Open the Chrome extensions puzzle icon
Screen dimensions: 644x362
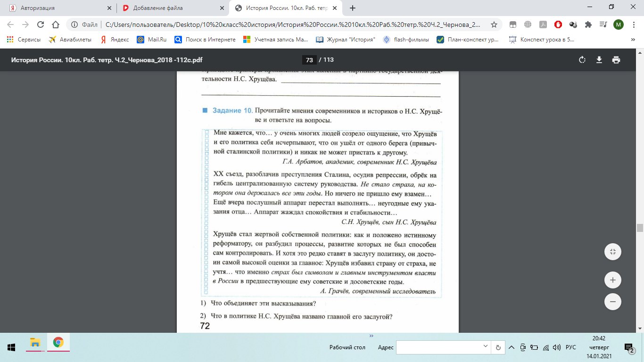[x=588, y=25]
